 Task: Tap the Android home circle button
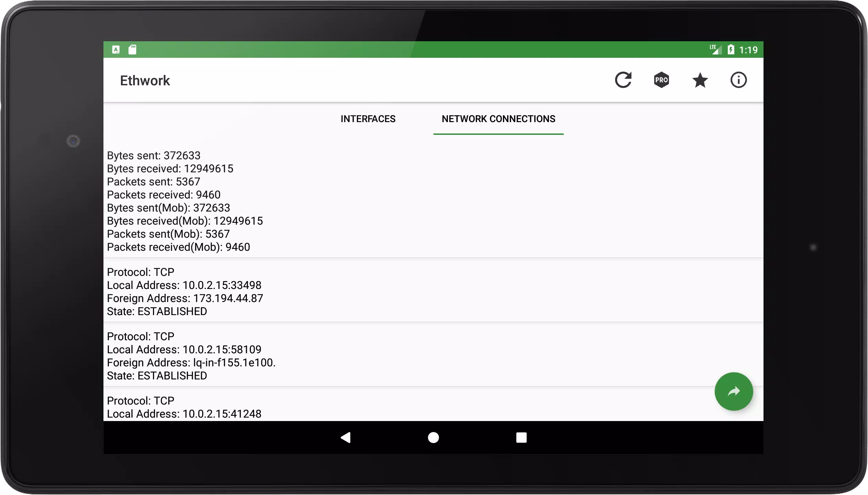433,438
